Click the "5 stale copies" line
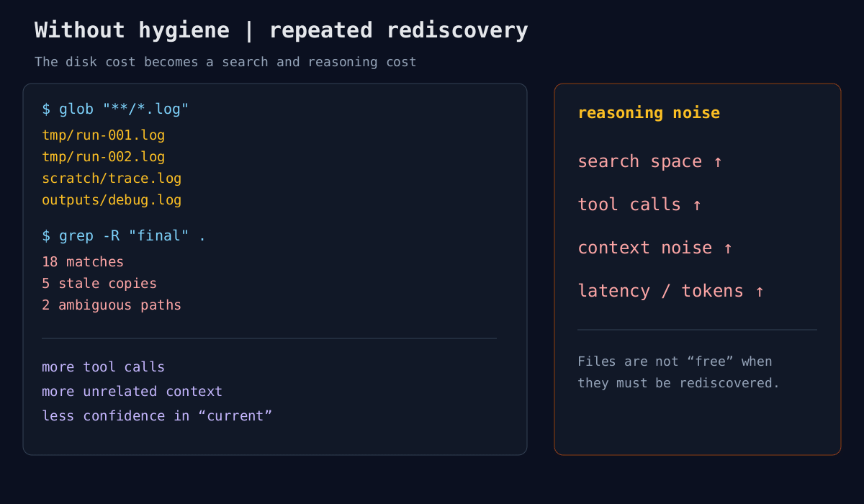The height and width of the screenshot is (504, 864). point(99,284)
